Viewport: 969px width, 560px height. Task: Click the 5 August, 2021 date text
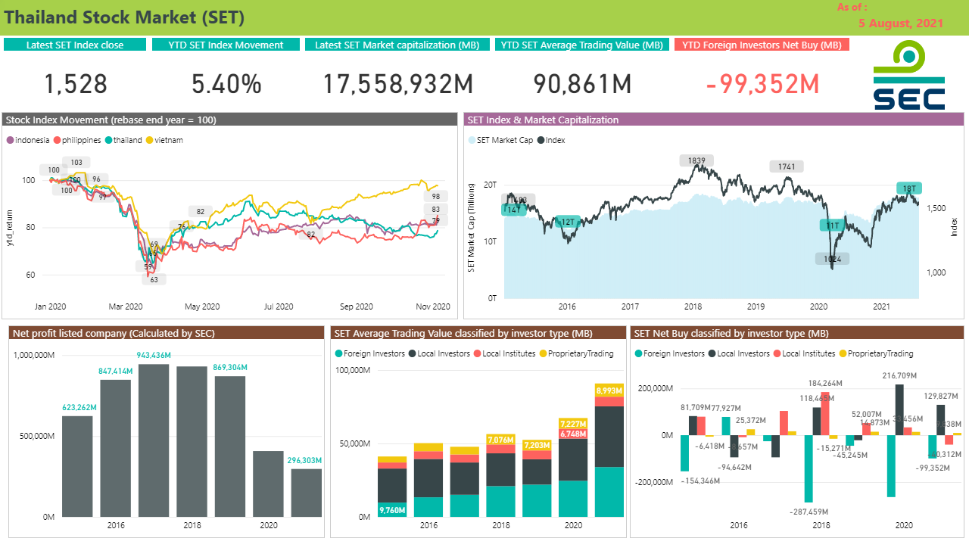click(901, 23)
